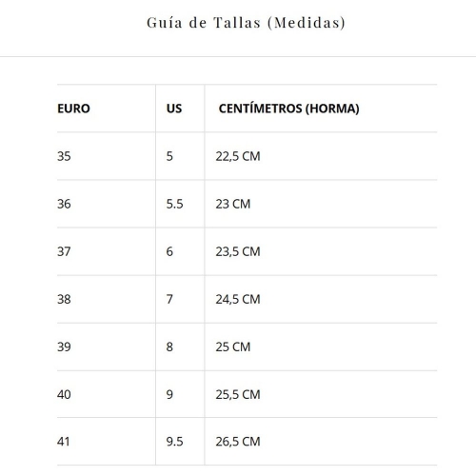Click the 22,5 CM measurement

pos(238,156)
